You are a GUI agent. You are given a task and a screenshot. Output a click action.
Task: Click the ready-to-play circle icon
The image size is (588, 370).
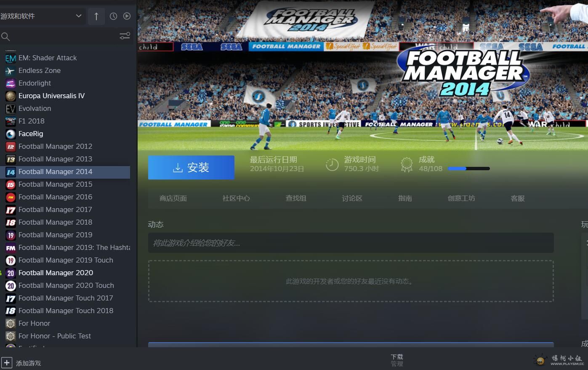point(127,16)
